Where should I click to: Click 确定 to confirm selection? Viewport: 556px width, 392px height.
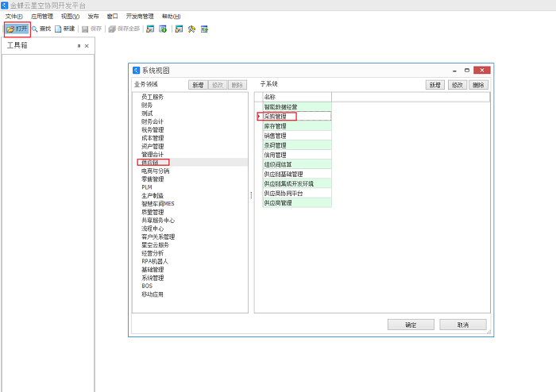click(410, 325)
